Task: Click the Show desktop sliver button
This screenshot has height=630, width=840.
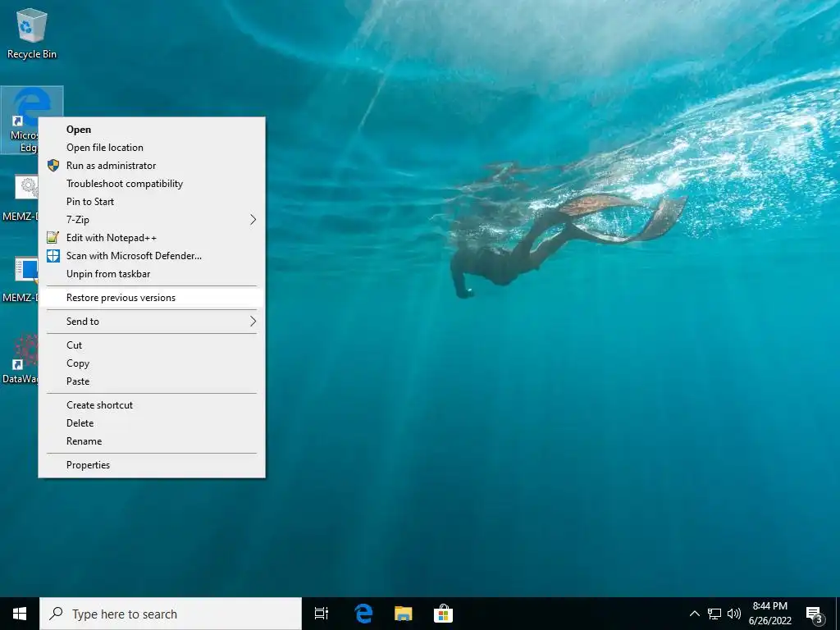Action: pyautogui.click(x=838, y=614)
